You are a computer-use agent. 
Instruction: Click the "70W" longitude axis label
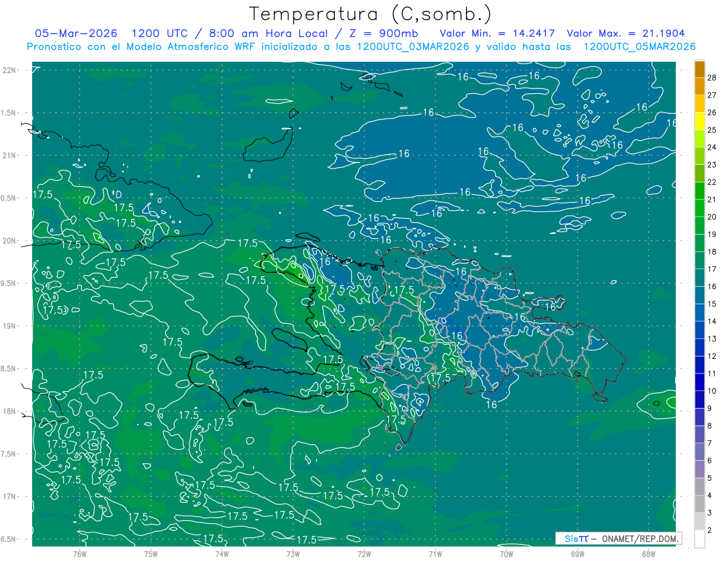(x=506, y=554)
